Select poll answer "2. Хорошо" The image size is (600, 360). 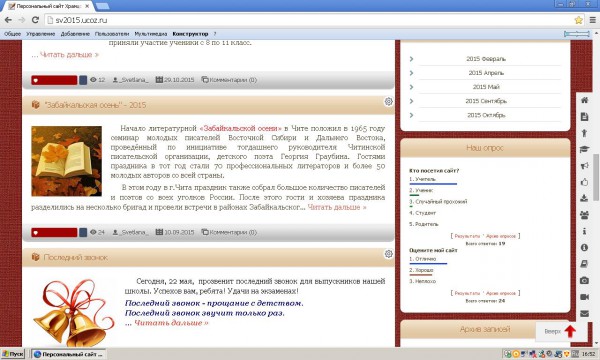click(x=421, y=270)
